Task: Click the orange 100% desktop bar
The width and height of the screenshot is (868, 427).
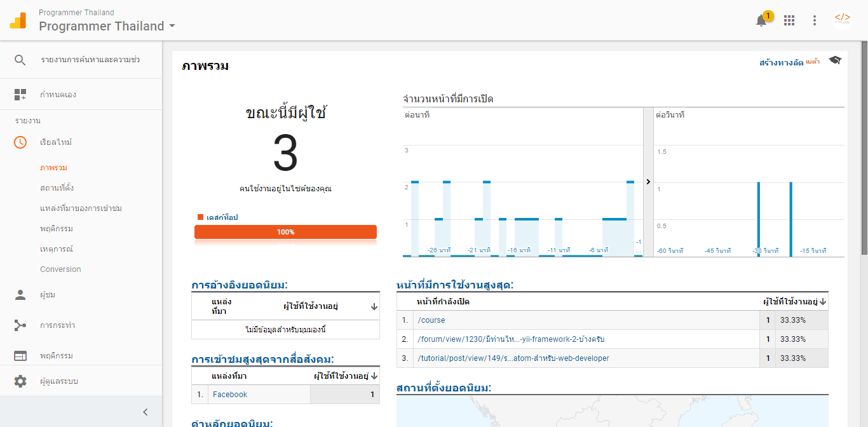Action: (x=285, y=232)
